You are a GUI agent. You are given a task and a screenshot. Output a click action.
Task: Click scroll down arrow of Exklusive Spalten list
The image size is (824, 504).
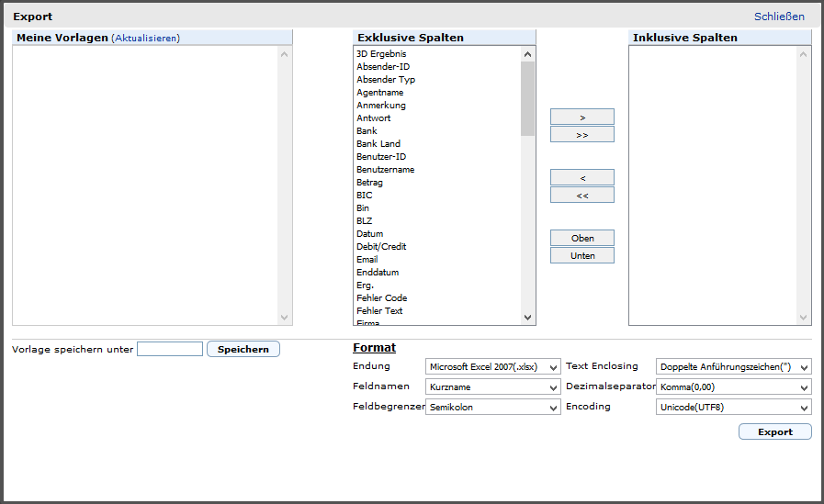[527, 318]
